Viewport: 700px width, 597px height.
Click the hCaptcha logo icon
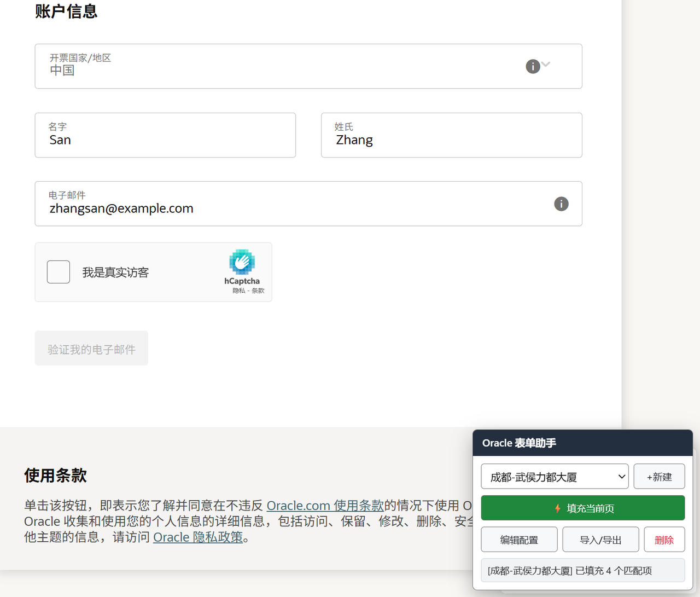click(242, 262)
